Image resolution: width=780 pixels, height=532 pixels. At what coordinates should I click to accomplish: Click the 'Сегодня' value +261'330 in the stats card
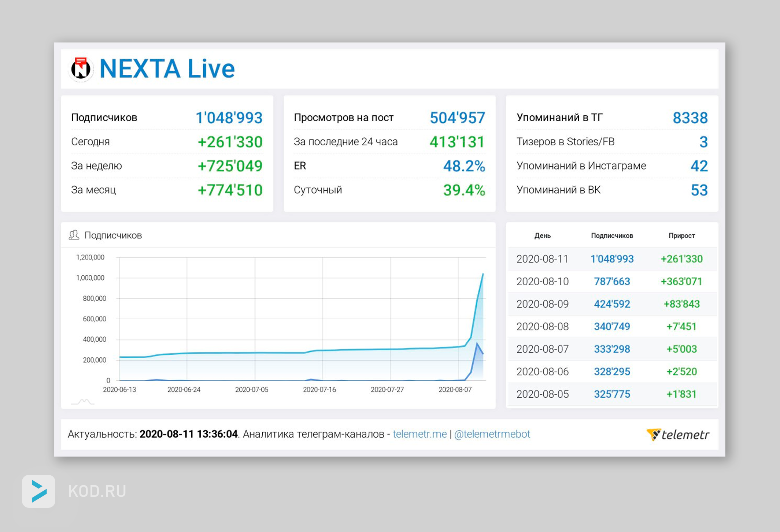tap(230, 142)
